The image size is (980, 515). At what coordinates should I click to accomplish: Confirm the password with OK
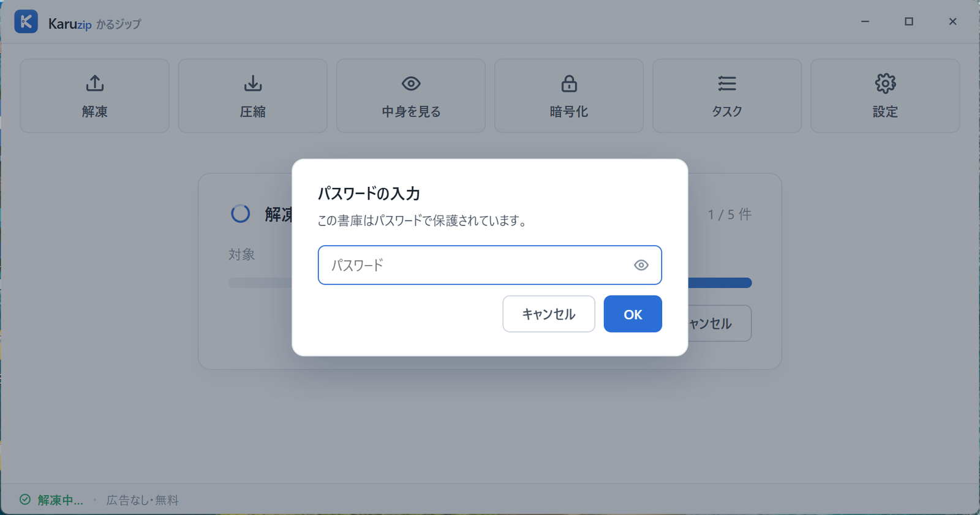pyautogui.click(x=633, y=314)
